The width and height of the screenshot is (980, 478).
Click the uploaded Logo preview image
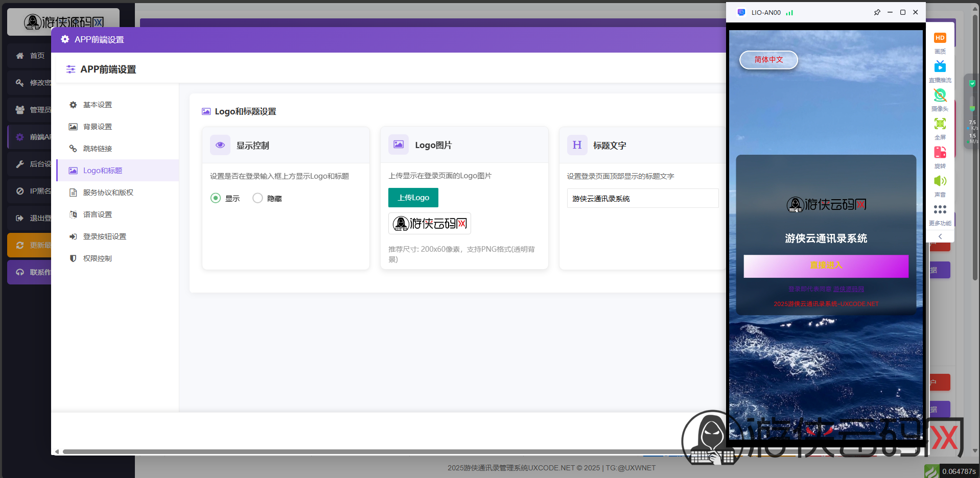tap(430, 224)
